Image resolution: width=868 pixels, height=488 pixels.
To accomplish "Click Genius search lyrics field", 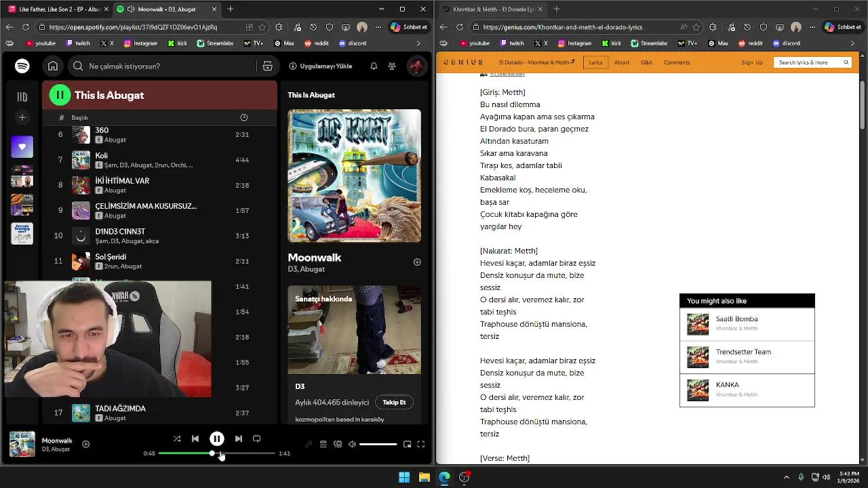I will [x=812, y=62].
